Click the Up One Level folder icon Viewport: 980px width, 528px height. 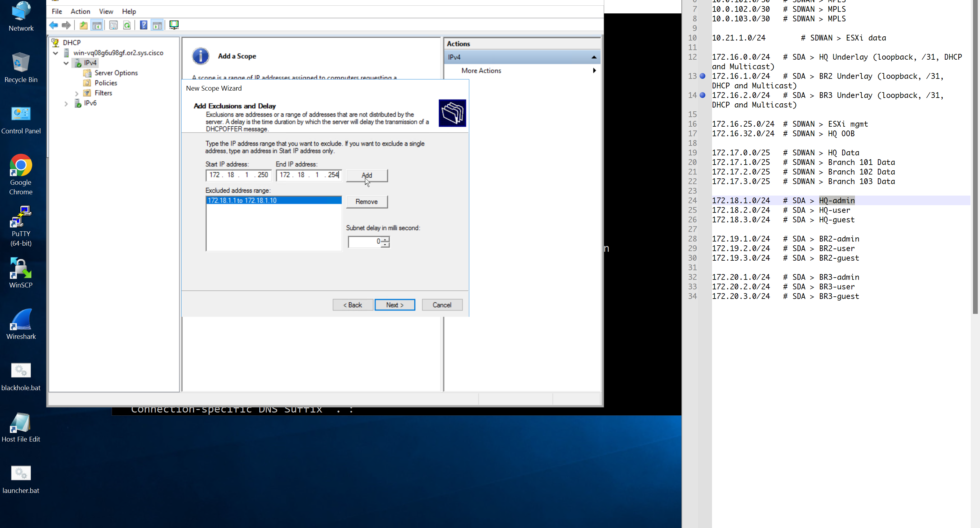point(83,26)
